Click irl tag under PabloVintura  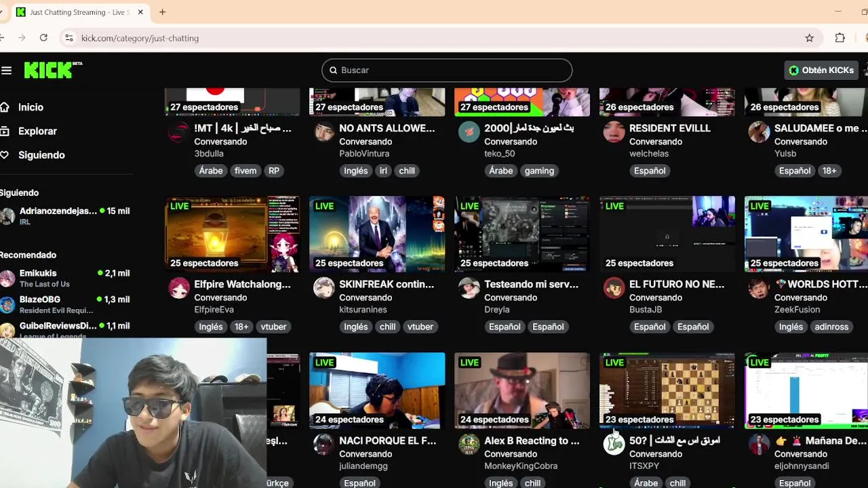click(x=383, y=171)
